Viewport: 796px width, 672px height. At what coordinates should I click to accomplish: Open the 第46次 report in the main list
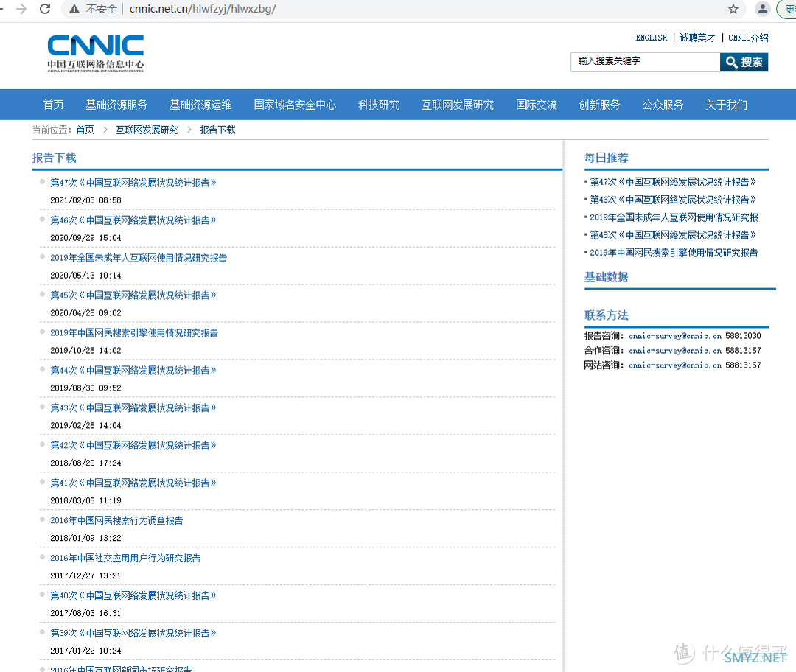coord(133,220)
